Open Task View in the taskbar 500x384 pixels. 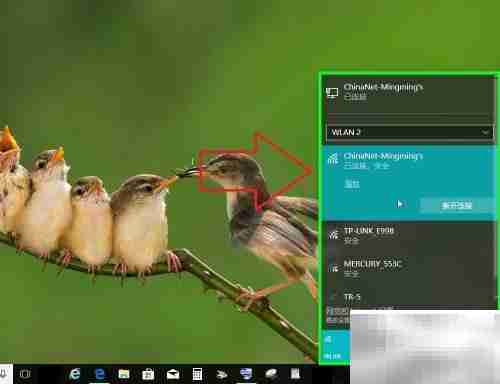coord(25,374)
